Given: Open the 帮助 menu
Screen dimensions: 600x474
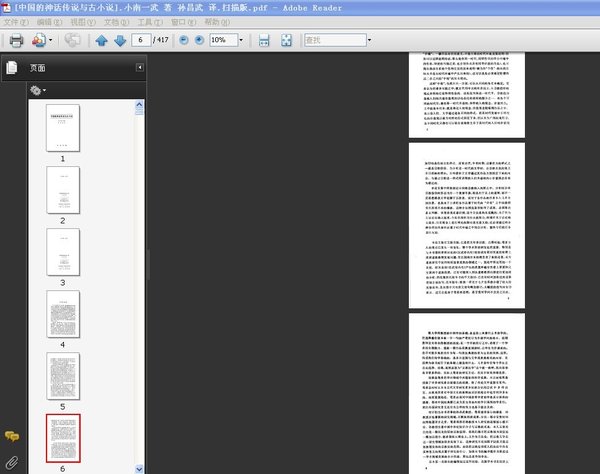Looking at the screenshot, I should pos(217,22).
